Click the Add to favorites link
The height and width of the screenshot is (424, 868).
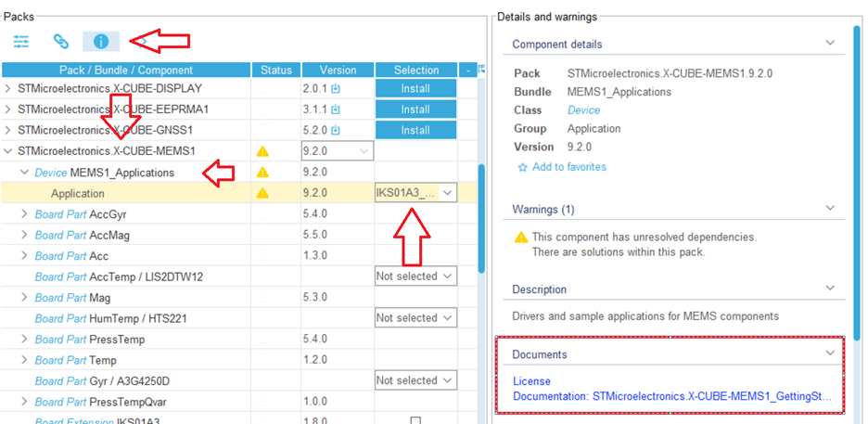click(x=569, y=167)
